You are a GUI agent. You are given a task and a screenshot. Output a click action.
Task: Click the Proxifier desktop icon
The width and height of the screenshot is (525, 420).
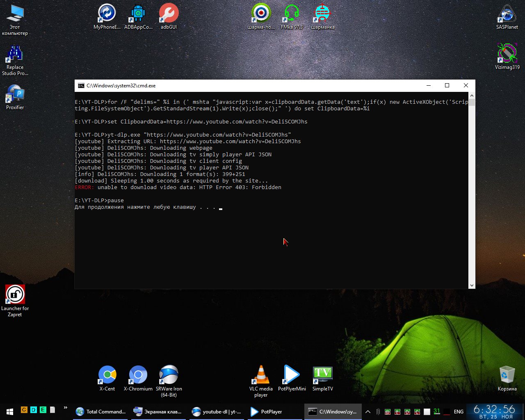pyautogui.click(x=15, y=94)
